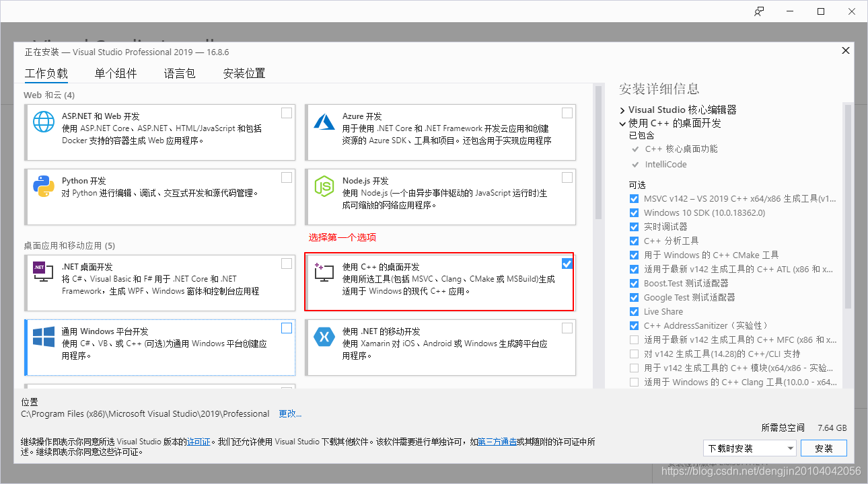Click the Universal Windows Platform logo icon

coord(44,337)
